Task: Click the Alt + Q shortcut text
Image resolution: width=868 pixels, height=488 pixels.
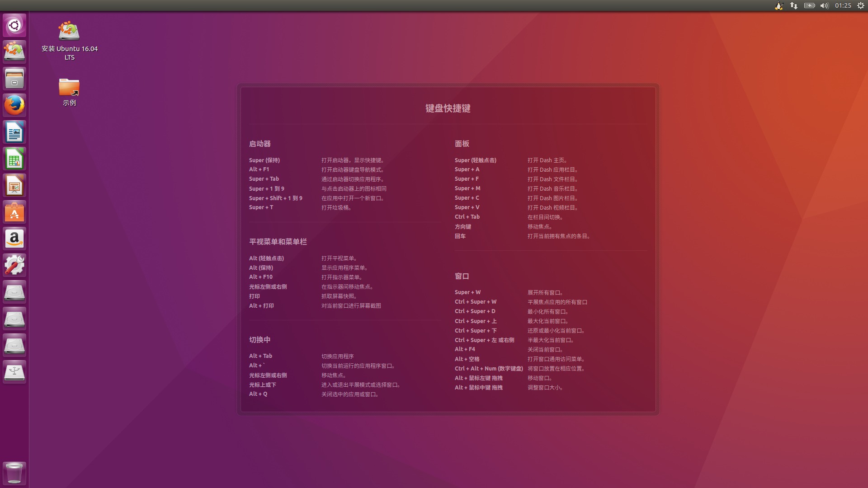Action: pos(258,394)
